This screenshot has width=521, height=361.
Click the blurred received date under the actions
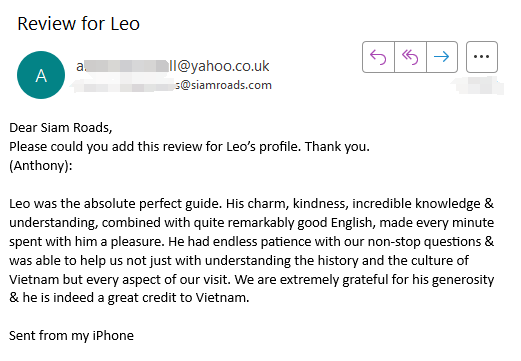(479, 85)
